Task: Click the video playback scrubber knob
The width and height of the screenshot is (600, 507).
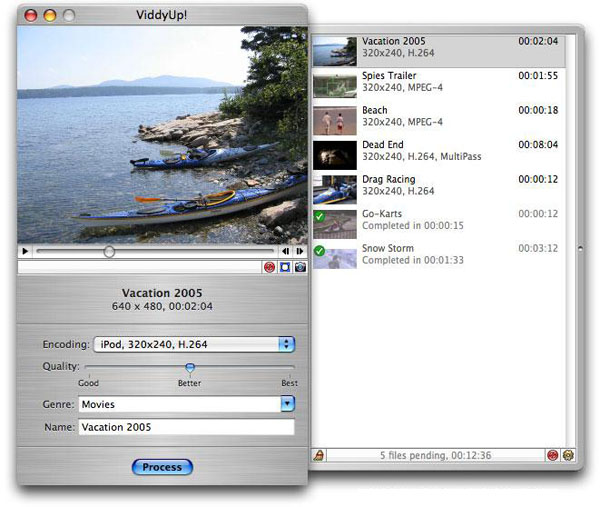Action: (109, 252)
